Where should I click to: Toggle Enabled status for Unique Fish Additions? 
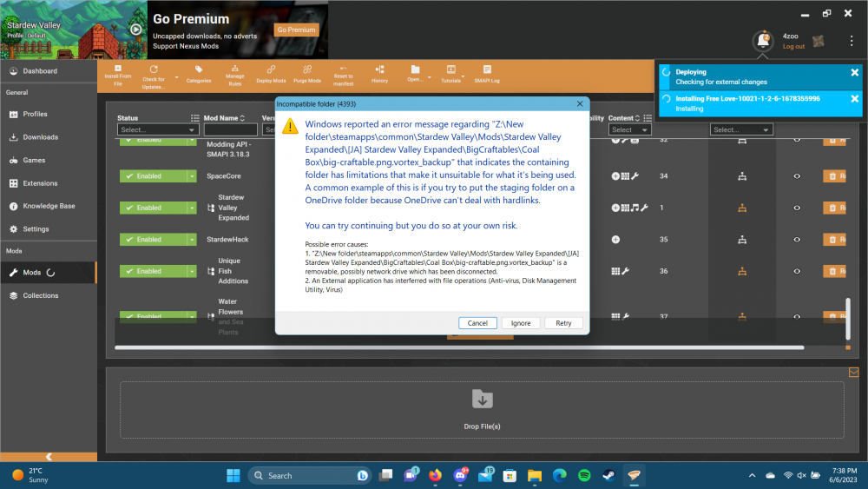(154, 271)
